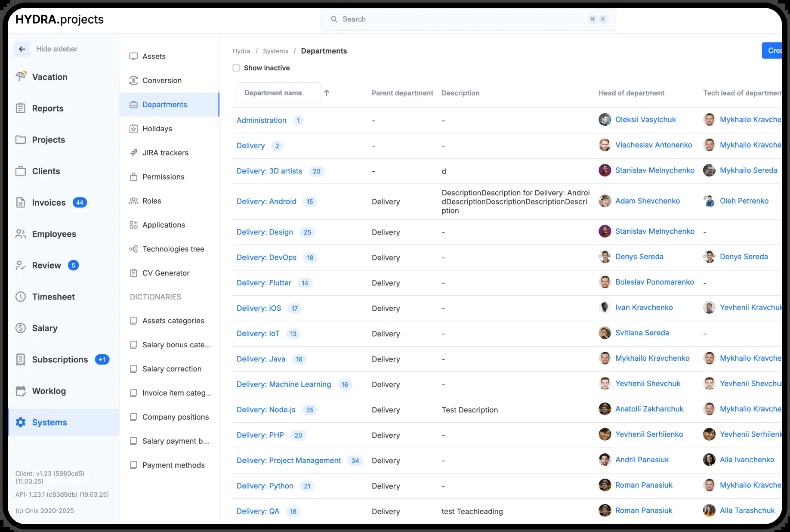Open Oleksii Vasylchuk's profile link
790x532 pixels.
tap(645, 119)
